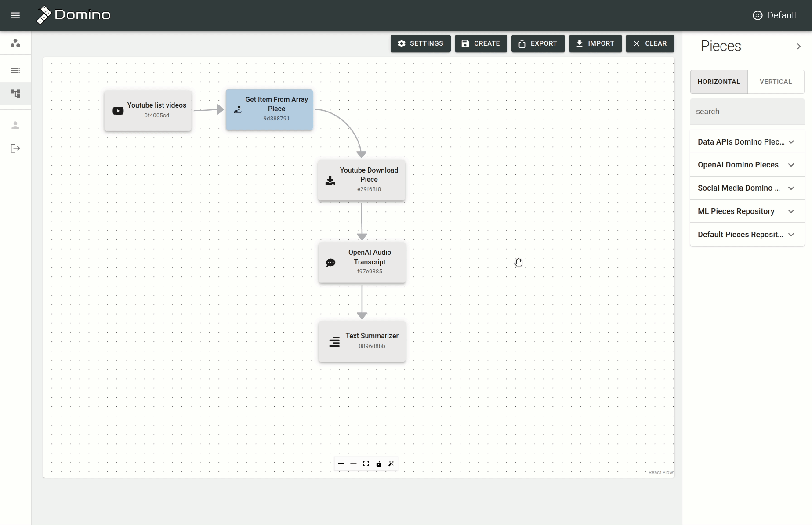Click the React Flow attribution link
Image resolution: width=812 pixels, height=525 pixels.
click(x=660, y=472)
